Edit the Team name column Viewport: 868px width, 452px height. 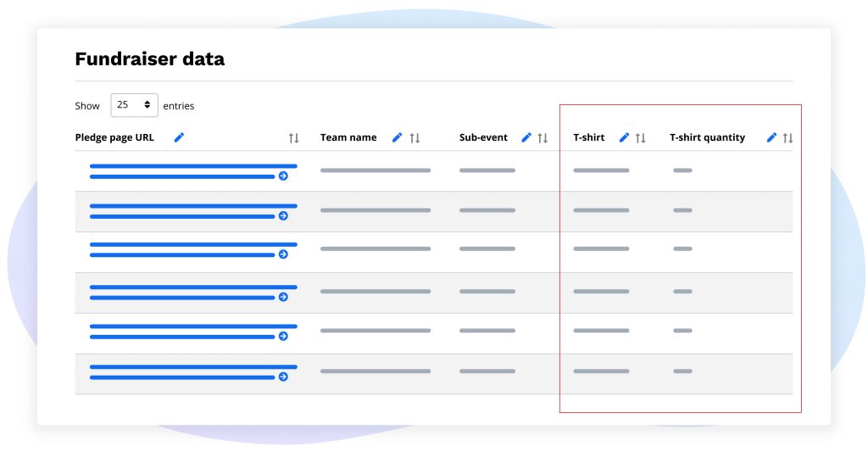pos(397,137)
